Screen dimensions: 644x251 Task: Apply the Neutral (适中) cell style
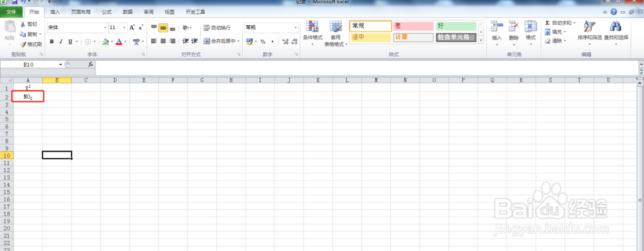pyautogui.click(x=370, y=37)
